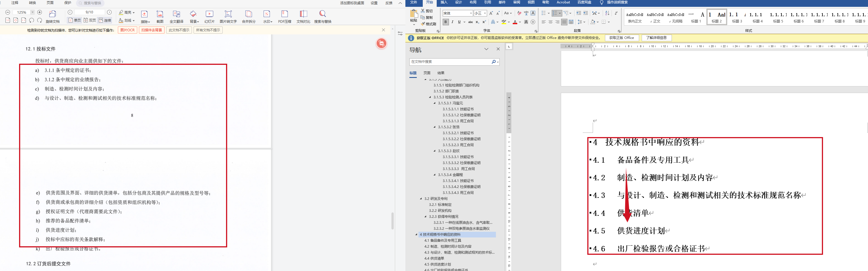Click the 复制 copy icon in Word
This screenshot has width=868, height=271.
(x=423, y=18)
